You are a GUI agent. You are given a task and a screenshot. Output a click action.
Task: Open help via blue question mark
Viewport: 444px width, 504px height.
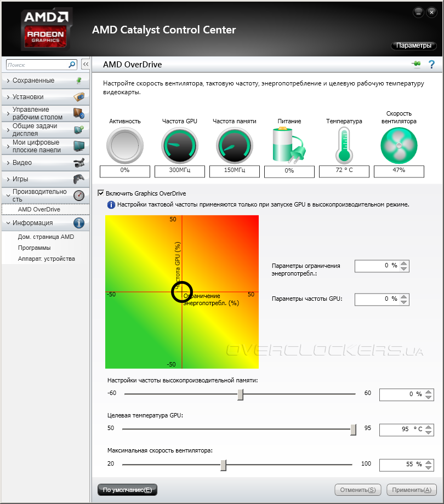[431, 64]
